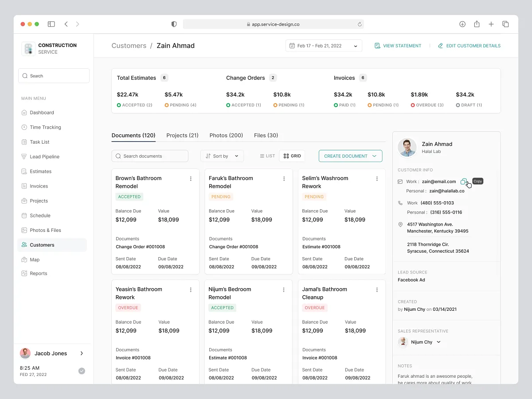Image resolution: width=532 pixels, height=399 pixels.
Task: Select Map from the sidebar
Action: (x=34, y=259)
